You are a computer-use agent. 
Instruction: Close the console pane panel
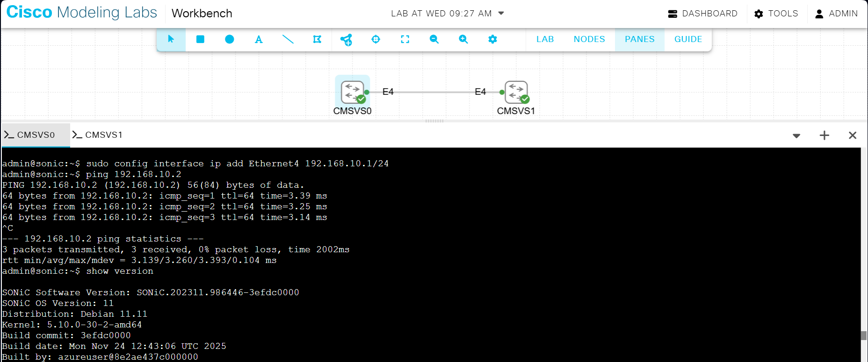[x=853, y=135]
